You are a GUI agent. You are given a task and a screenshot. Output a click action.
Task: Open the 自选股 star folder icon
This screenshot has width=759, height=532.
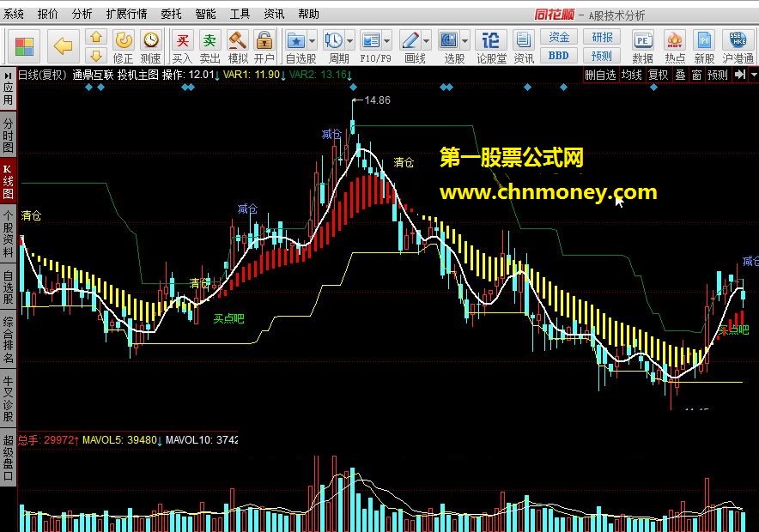[x=296, y=40]
